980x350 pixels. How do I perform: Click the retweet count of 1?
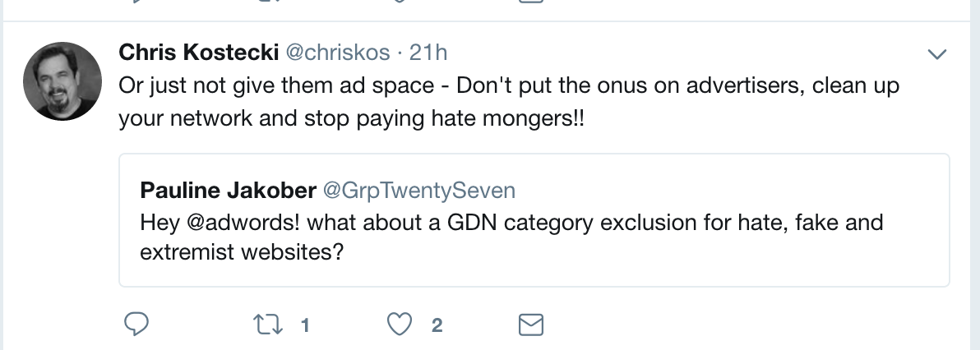(x=304, y=326)
